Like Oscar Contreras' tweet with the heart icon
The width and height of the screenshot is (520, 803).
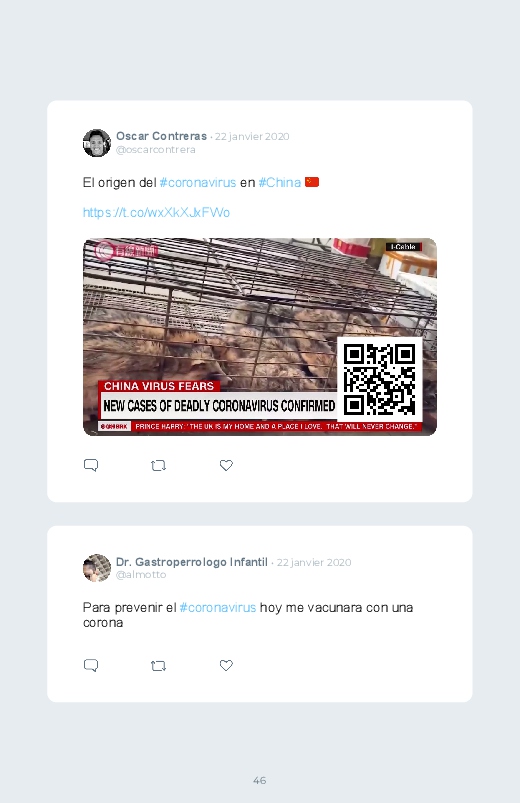(226, 465)
